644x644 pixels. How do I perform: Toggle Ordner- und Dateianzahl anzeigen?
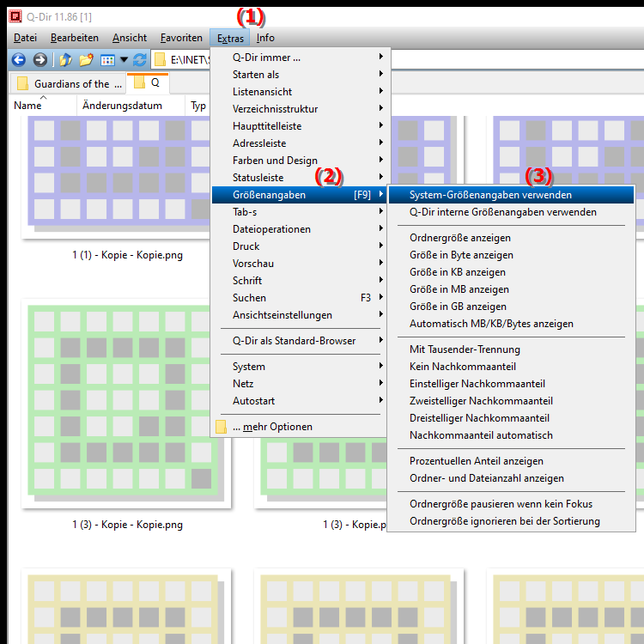pyautogui.click(x=511, y=478)
